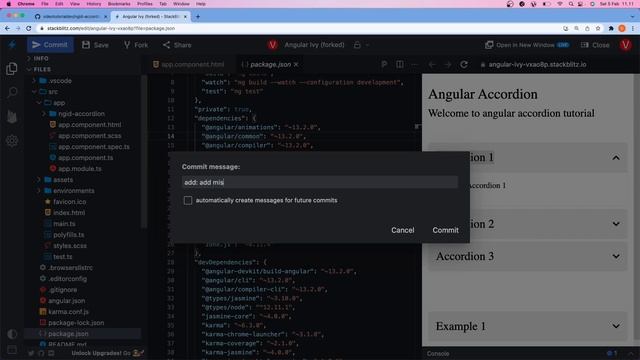Image resolution: width=640 pixels, height=360 pixels.
Task: Click the Commit button in the dialog
Action: (x=445, y=230)
